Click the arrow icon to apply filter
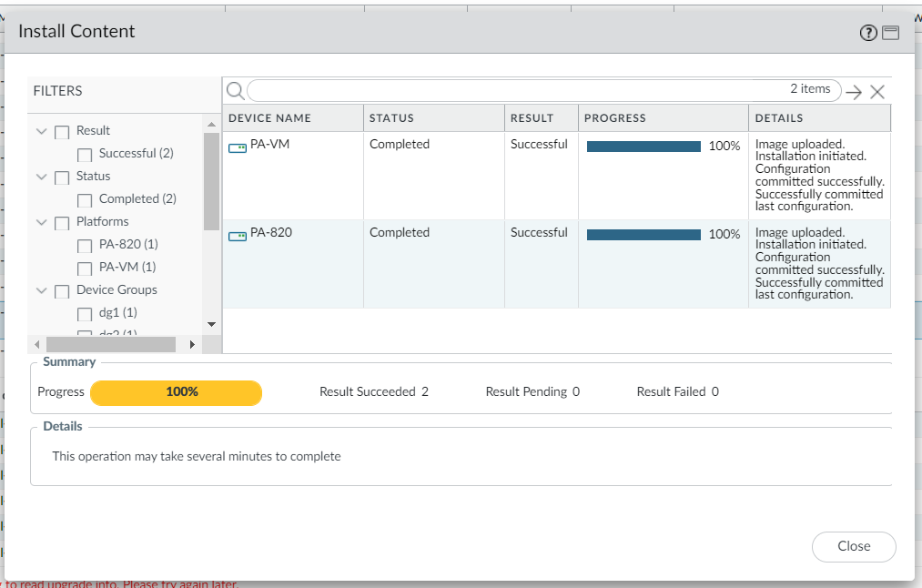The width and height of the screenshot is (922, 588). click(x=853, y=91)
